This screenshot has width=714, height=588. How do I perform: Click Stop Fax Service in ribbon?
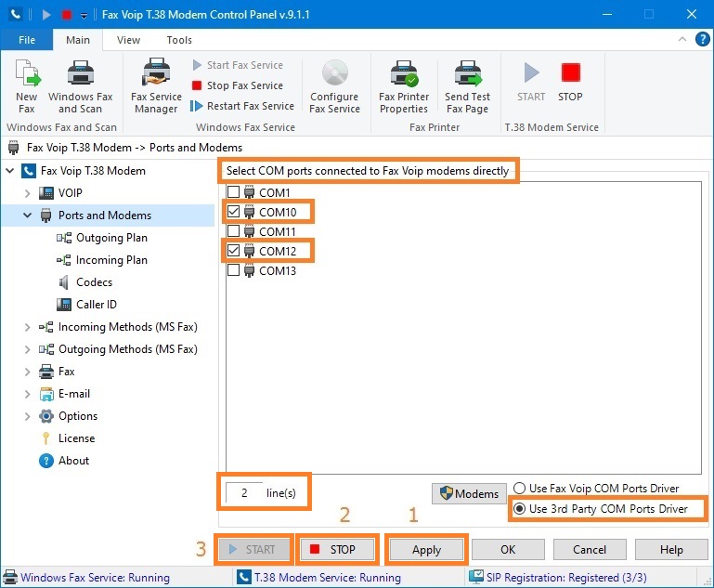[238, 85]
